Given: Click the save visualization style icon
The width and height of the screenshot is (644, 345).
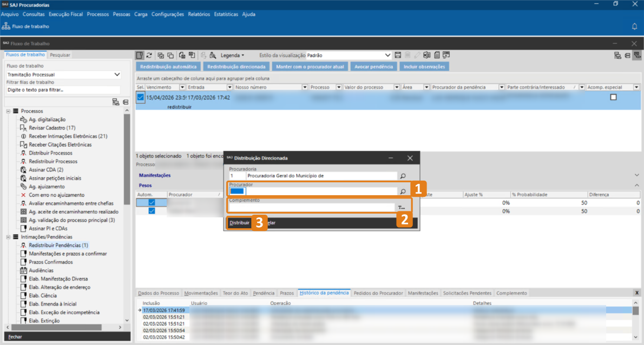Looking at the screenshot, I should click(398, 55).
